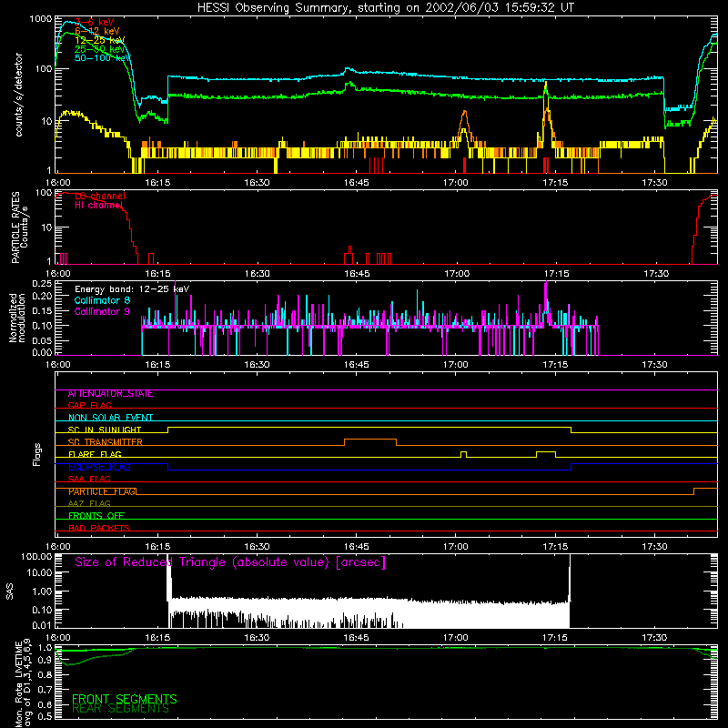Select the NON_SOLAR_EVENT flag label
The height and width of the screenshot is (728, 728).
pyautogui.click(x=110, y=418)
